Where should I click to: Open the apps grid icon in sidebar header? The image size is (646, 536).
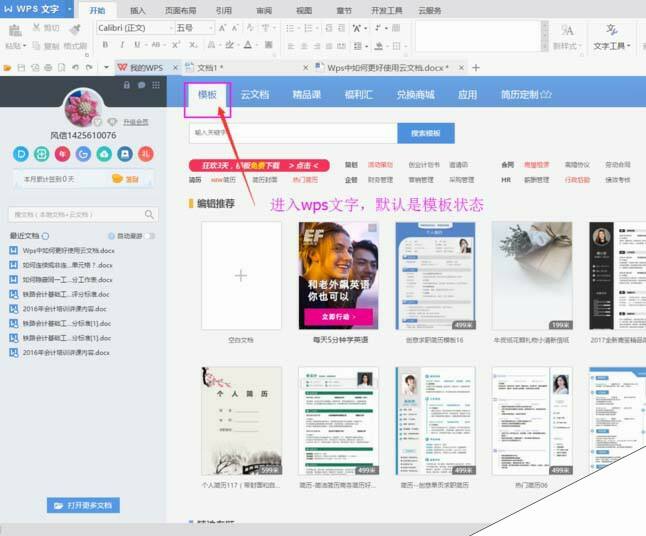click(156, 85)
